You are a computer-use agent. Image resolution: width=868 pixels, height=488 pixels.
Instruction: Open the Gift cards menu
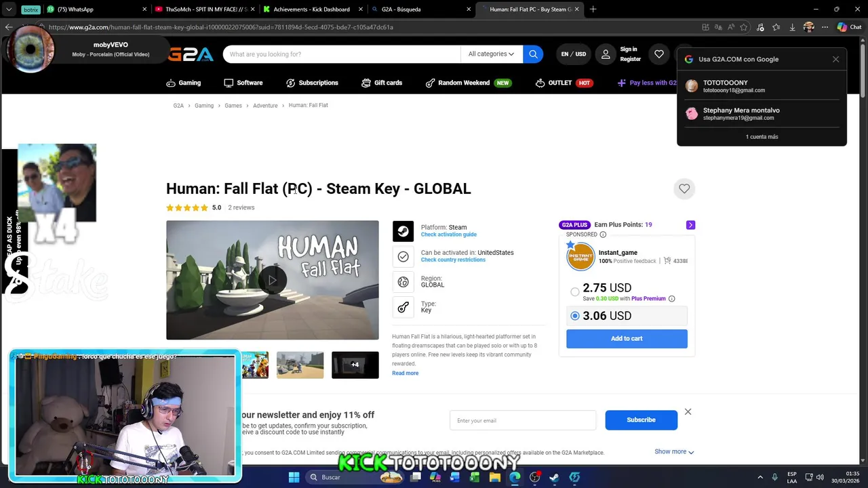point(382,83)
